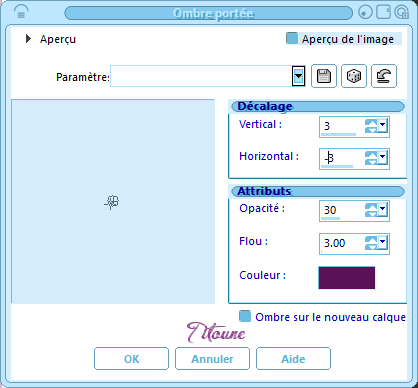This screenshot has width=418, height=388.
Task: Open the Vertical offset slider dropdown
Action: (x=382, y=126)
